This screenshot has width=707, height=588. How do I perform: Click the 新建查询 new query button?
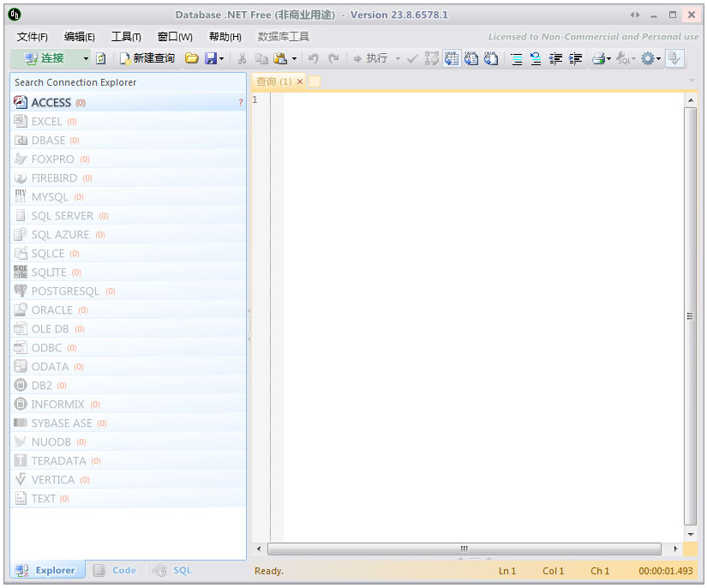click(147, 58)
